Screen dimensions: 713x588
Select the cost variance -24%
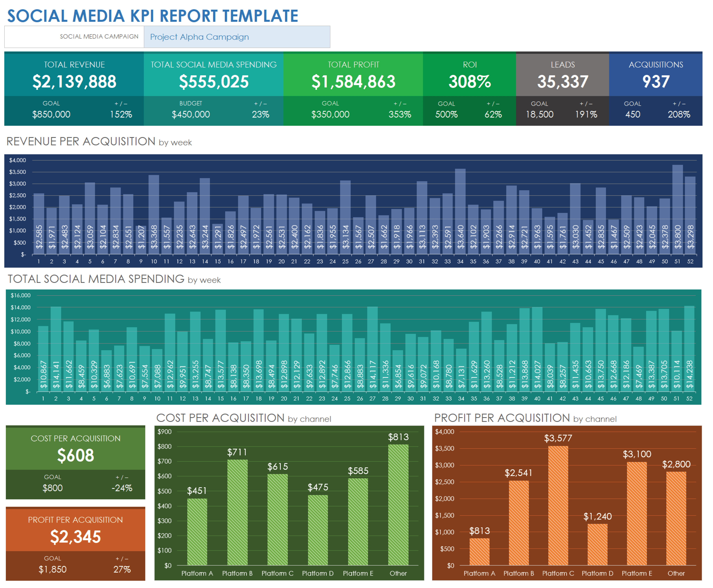coord(122,488)
